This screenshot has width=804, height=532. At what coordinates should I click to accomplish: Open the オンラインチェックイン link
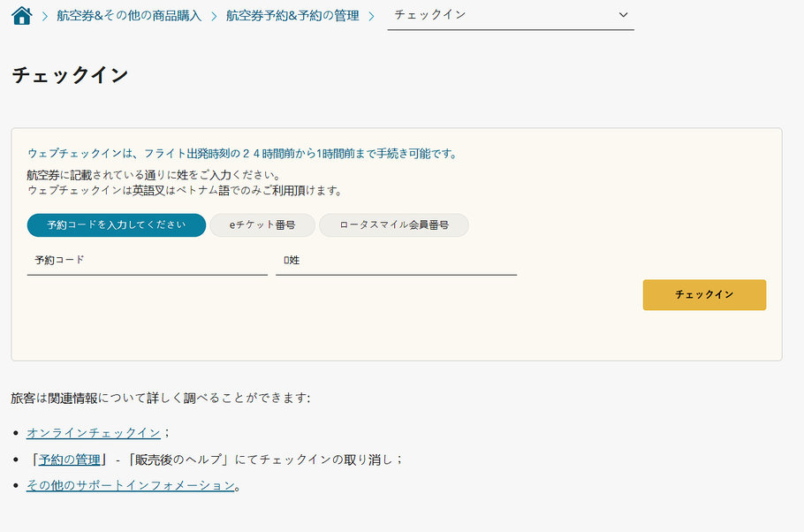point(94,433)
